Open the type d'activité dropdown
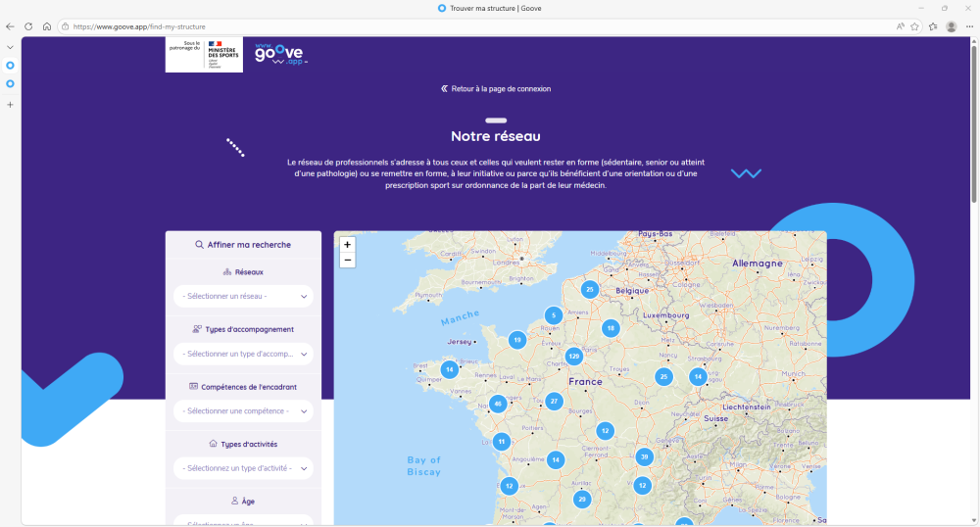Image resolution: width=980 pixels, height=527 pixels. point(244,468)
